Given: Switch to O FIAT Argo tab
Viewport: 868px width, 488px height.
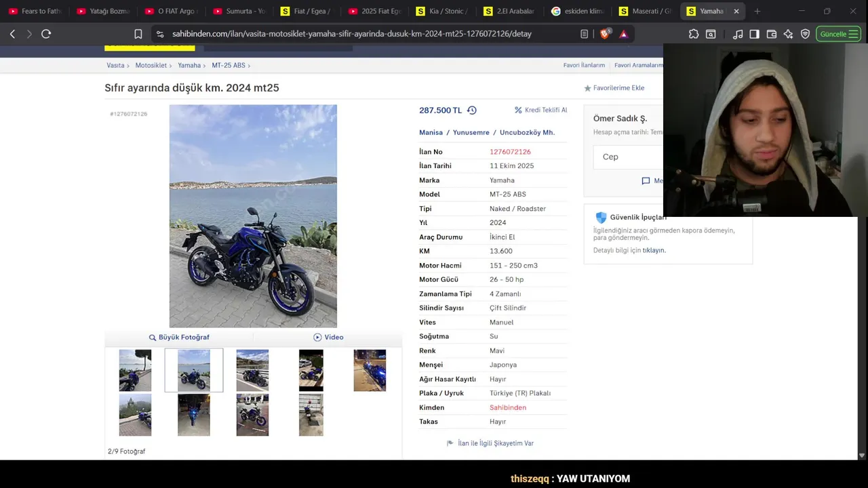Looking at the screenshot, I should [171, 11].
